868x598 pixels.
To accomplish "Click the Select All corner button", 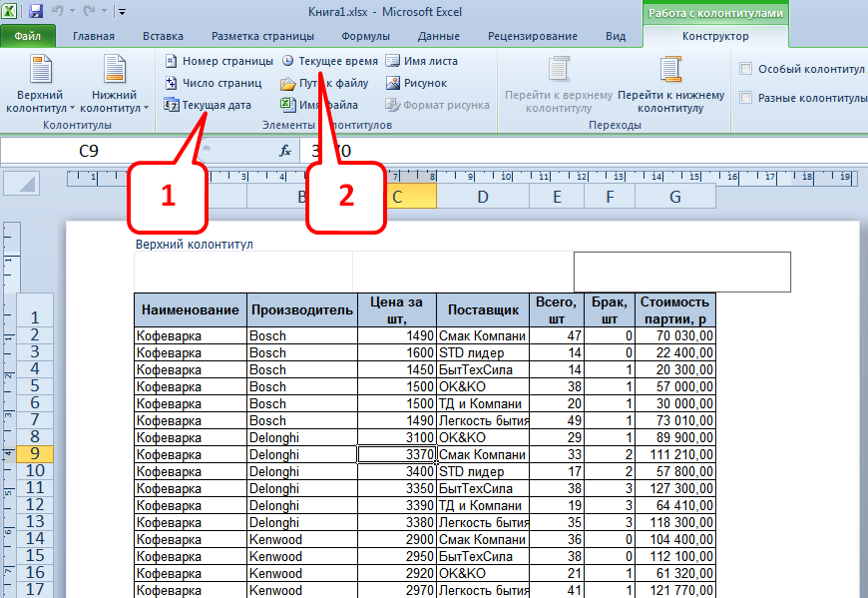I will (x=23, y=183).
